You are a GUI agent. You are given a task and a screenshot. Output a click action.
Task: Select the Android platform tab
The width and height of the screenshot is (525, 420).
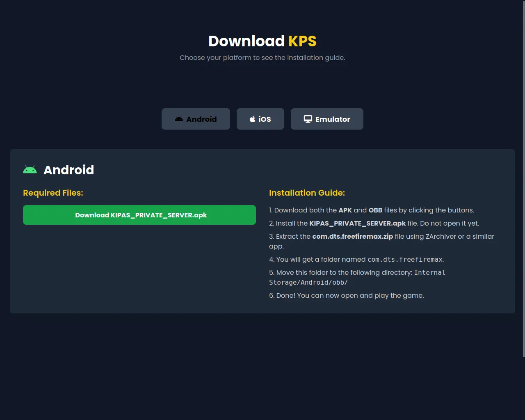196,119
